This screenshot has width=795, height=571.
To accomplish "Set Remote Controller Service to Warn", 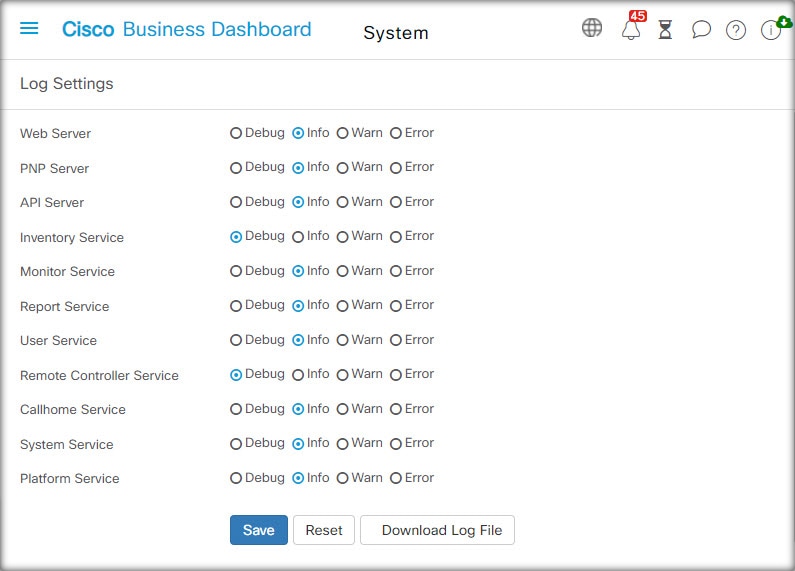I will (x=343, y=374).
